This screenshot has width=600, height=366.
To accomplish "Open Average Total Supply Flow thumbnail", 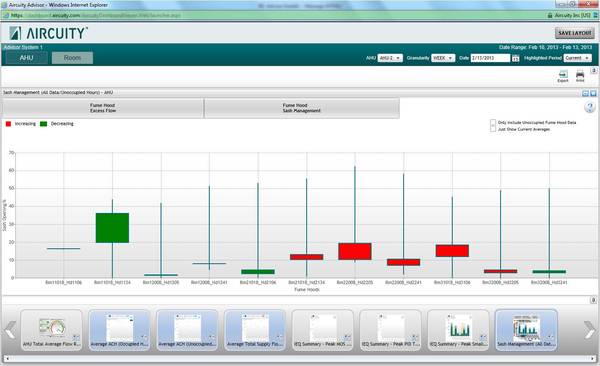I will click(255, 330).
